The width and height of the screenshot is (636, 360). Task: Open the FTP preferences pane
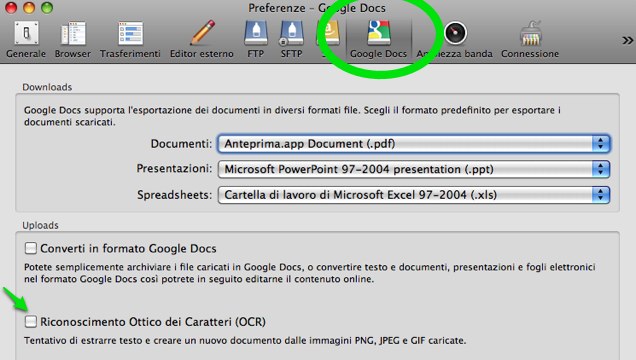256,40
